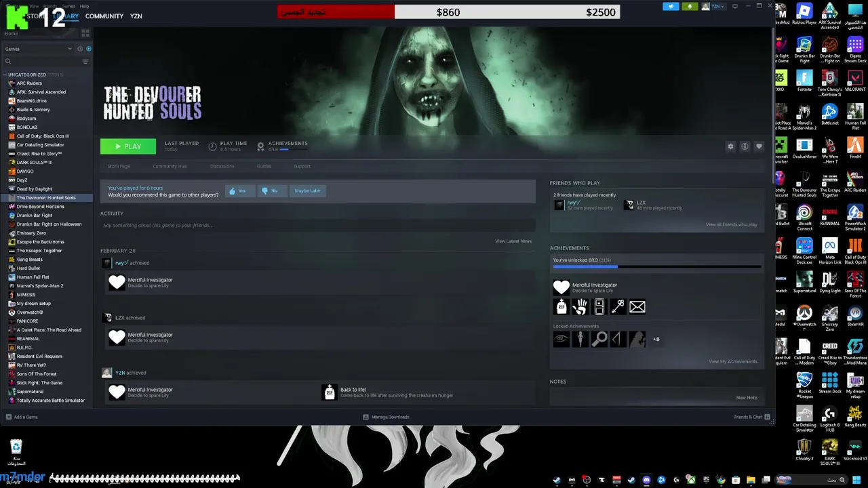This screenshot has width=868, height=488.
Task: Open the LIBRARY tab
Action: (x=64, y=16)
